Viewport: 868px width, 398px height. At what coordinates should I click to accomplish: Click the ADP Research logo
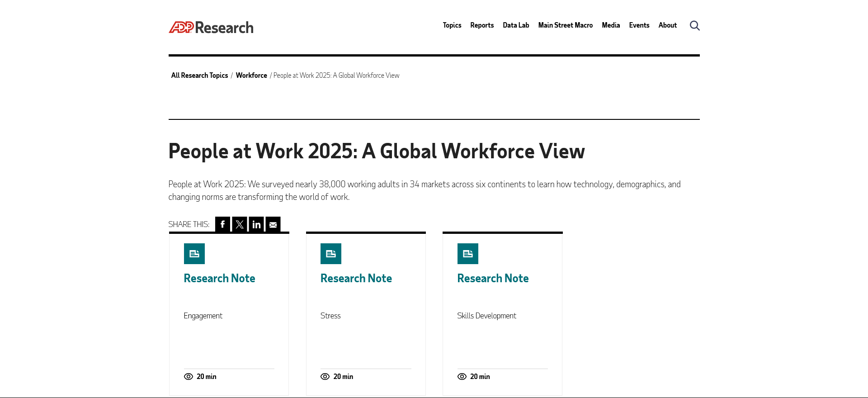tap(211, 27)
